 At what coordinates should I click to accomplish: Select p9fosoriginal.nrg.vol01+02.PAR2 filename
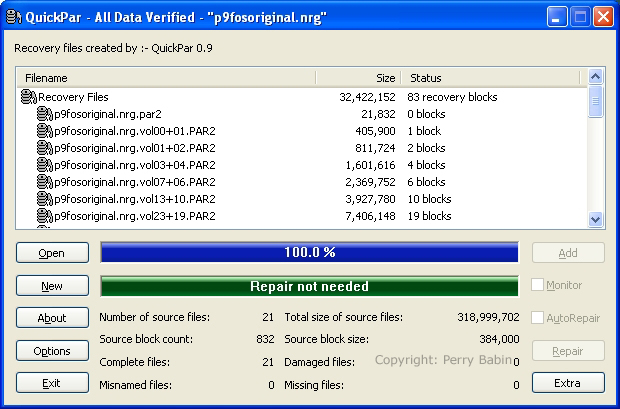135,148
